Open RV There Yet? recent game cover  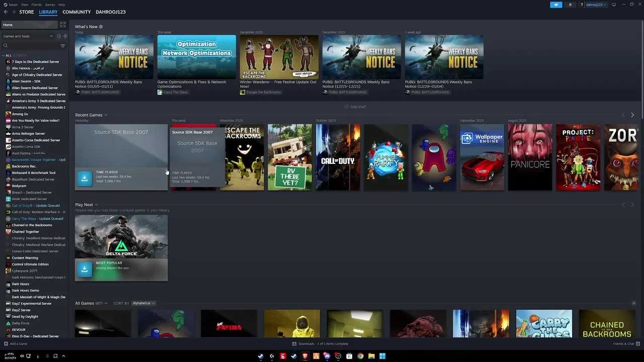tap(290, 157)
